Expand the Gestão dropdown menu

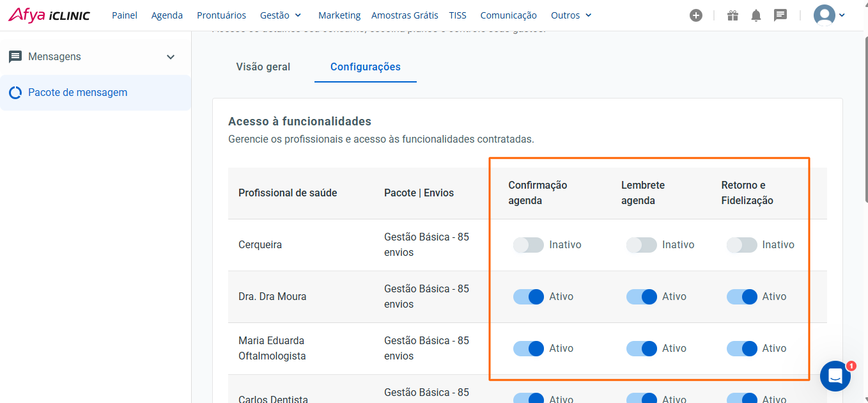(281, 15)
